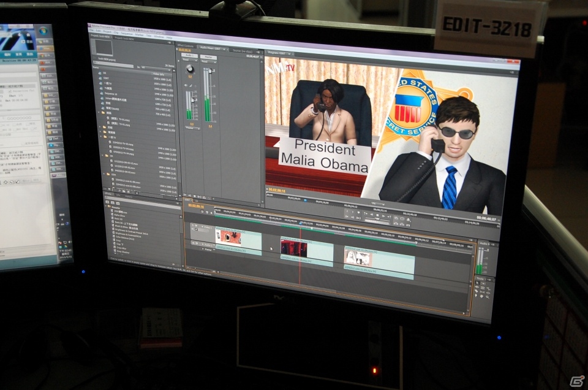Switch to the Source (no clips) tab

243,51
